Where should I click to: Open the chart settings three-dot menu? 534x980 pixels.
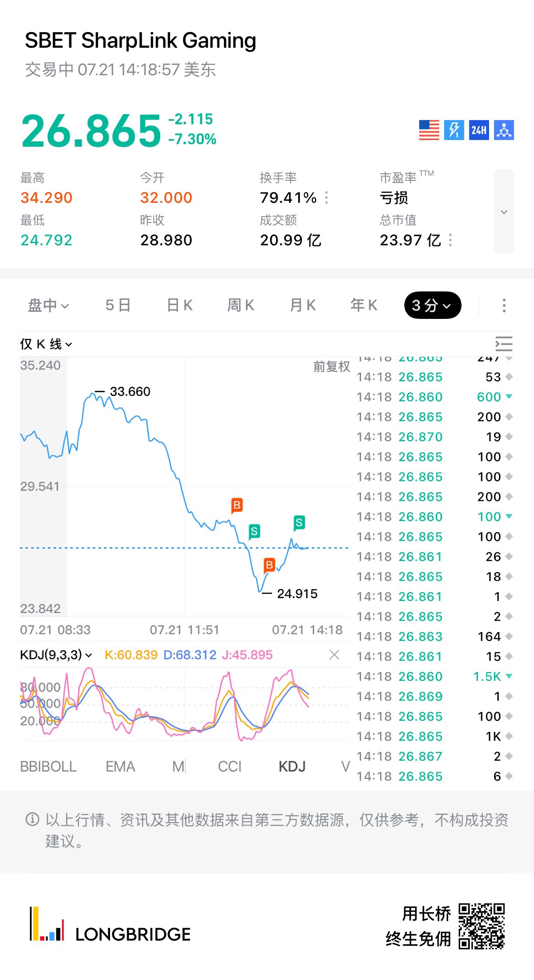[x=504, y=306]
